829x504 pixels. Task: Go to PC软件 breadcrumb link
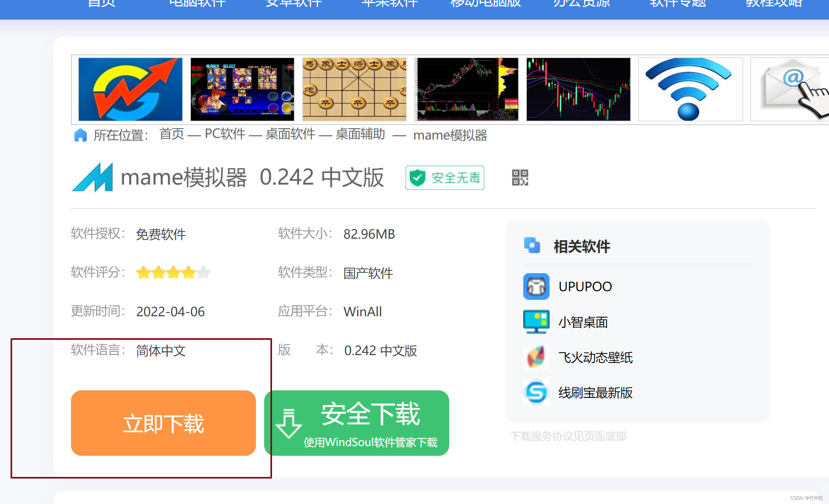225,134
